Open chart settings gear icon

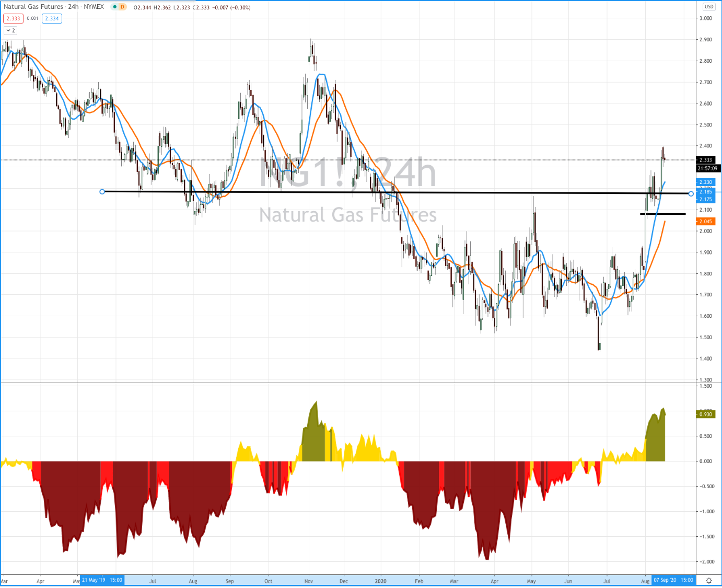(709, 581)
